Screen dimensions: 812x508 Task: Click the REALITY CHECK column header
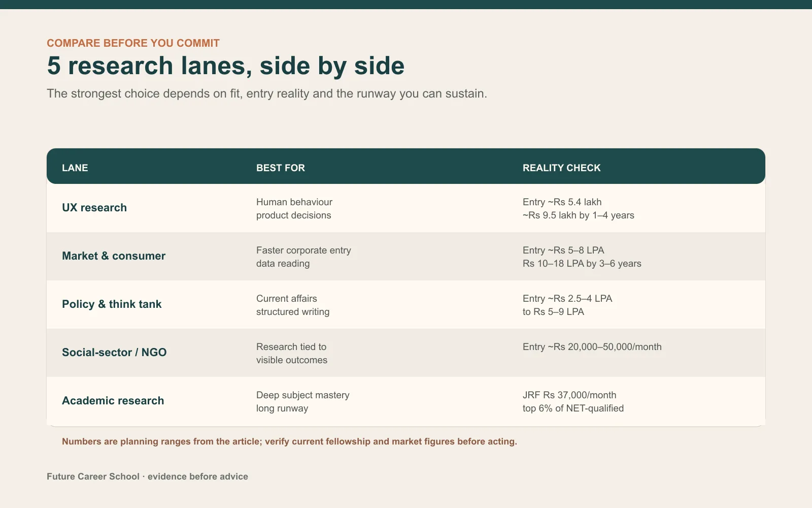click(x=562, y=168)
